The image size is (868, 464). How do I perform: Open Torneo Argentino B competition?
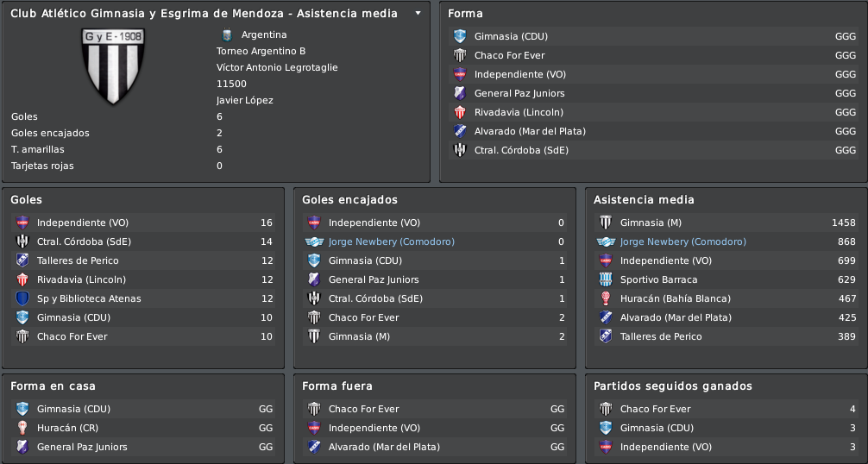pos(261,51)
